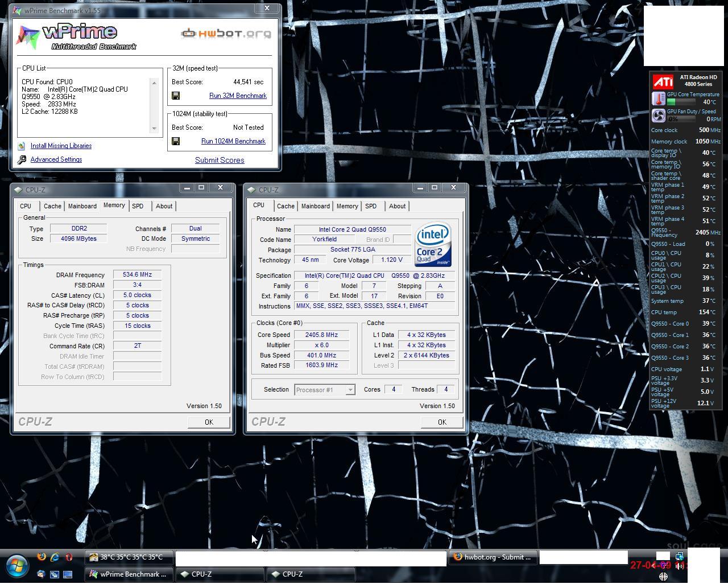Image resolution: width=728 pixels, height=584 pixels.
Task: Open the Advanced Settings link
Action: click(x=56, y=160)
